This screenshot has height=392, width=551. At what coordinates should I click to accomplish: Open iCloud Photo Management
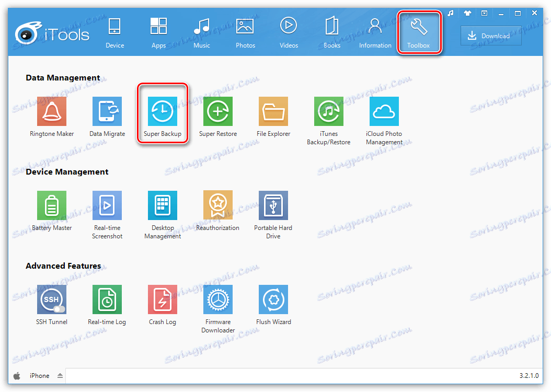click(384, 111)
